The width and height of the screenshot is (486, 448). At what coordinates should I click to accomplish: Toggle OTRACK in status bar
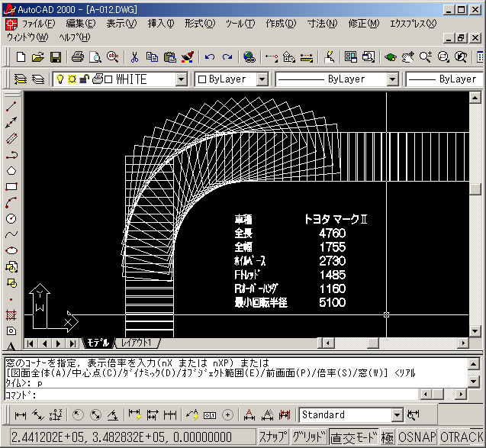pyautogui.click(x=461, y=437)
